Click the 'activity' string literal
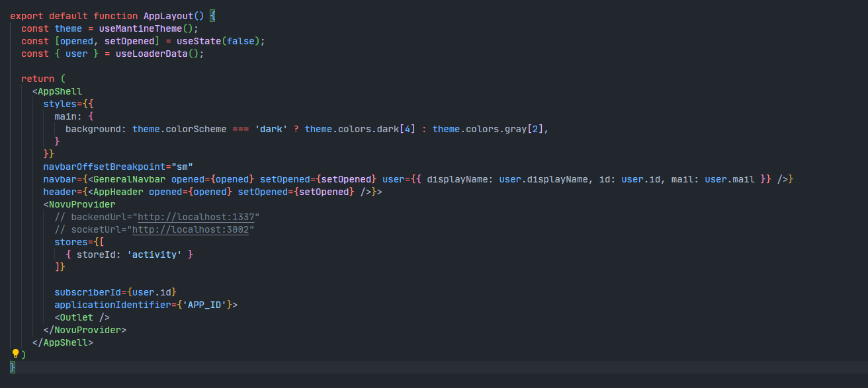 [154, 254]
